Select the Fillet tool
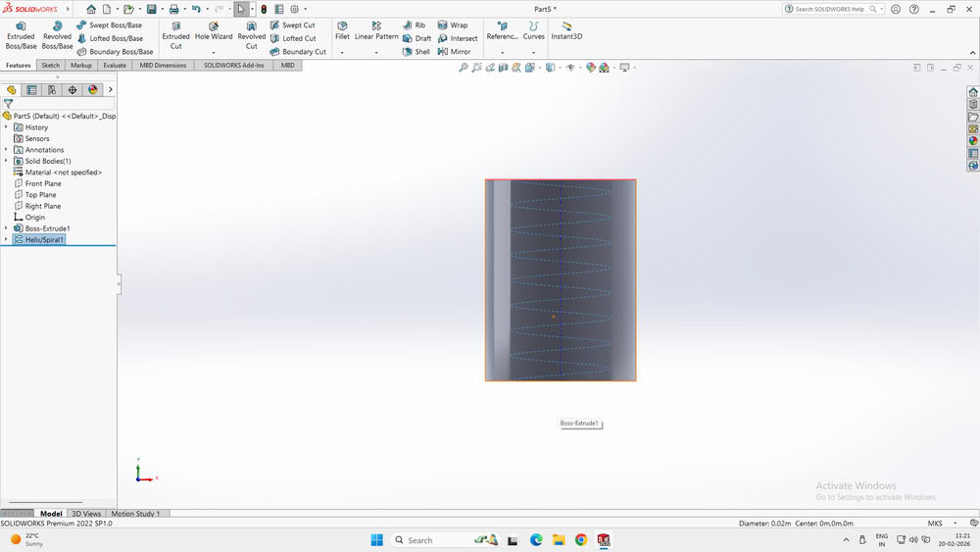Image resolution: width=980 pixels, height=552 pixels. coord(342,31)
